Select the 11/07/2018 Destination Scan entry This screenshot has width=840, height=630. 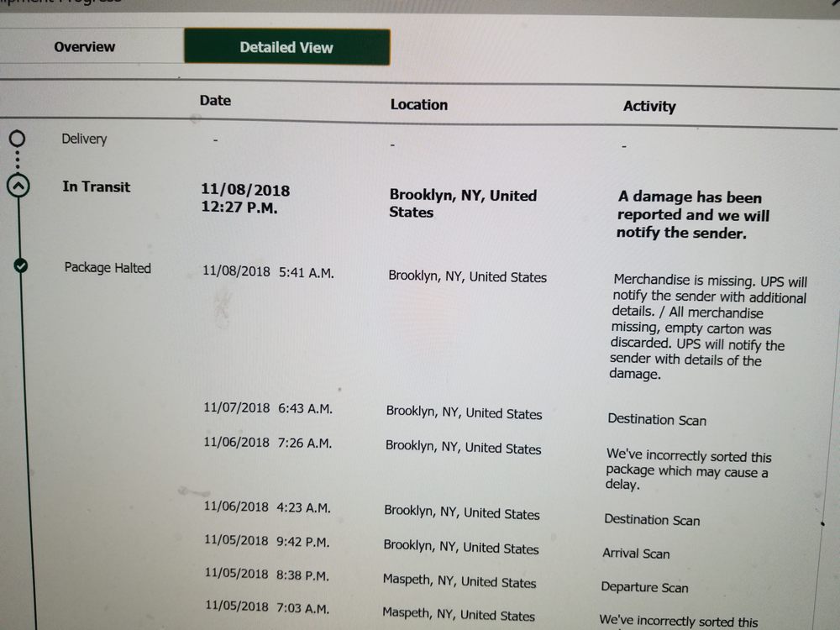(657, 419)
